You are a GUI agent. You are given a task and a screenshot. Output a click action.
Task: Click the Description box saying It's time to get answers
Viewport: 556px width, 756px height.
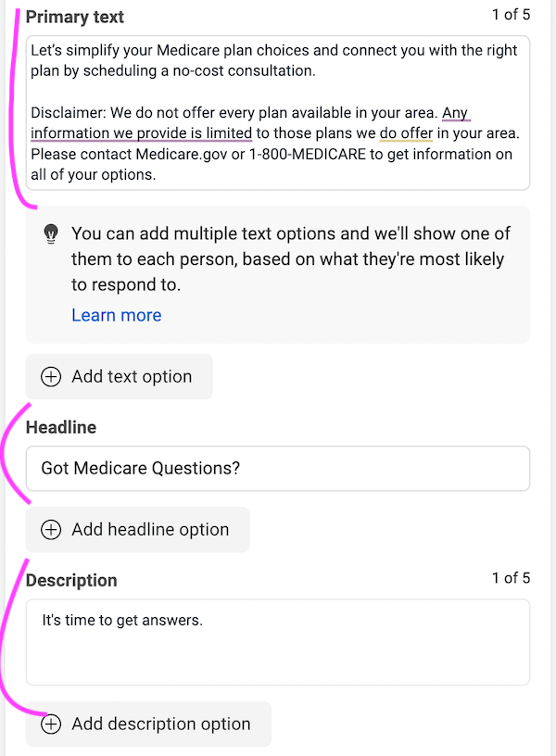[278, 641]
